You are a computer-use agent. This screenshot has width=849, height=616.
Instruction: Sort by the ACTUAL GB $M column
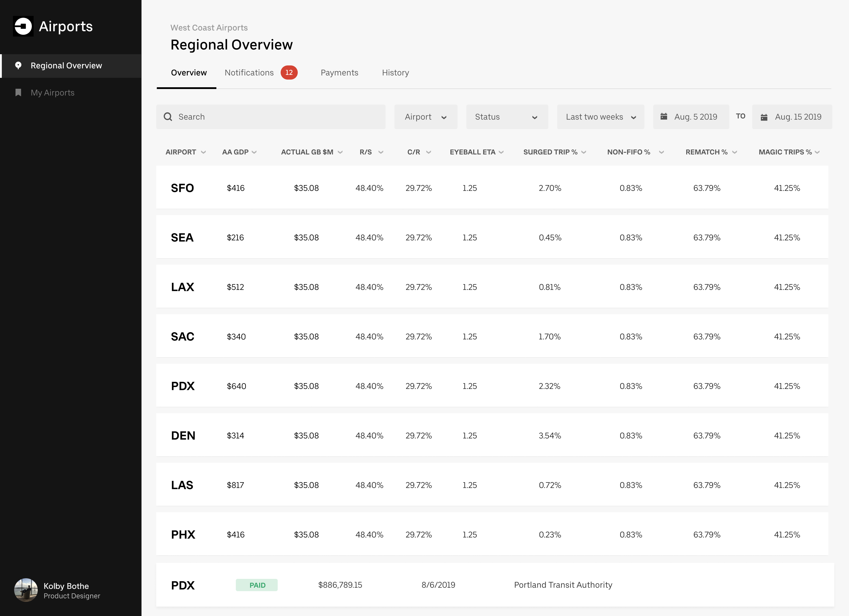(x=312, y=152)
